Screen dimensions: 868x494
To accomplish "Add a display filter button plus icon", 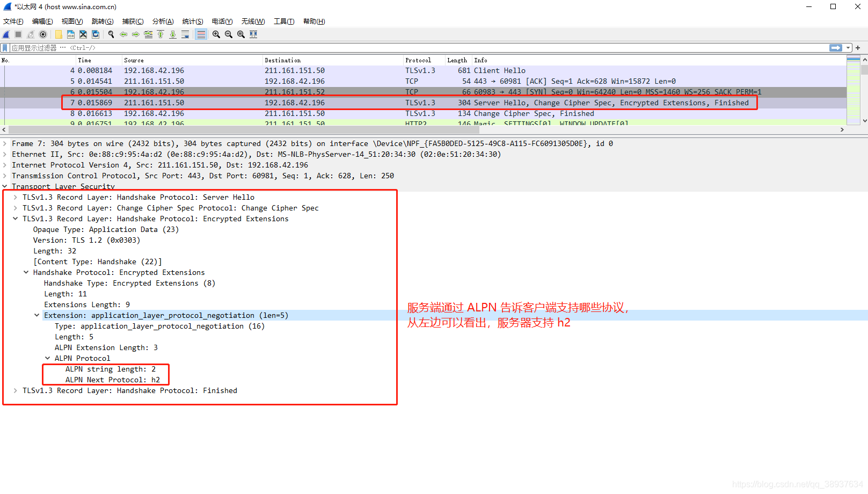I will point(858,48).
